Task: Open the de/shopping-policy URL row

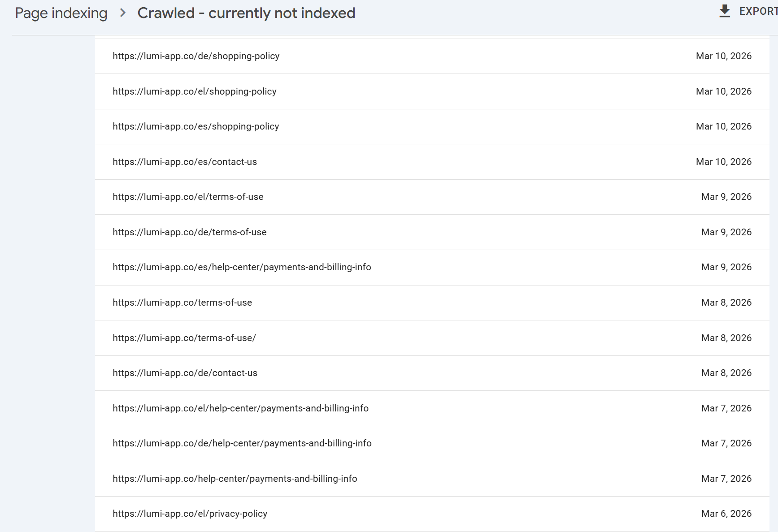Action: coord(196,56)
